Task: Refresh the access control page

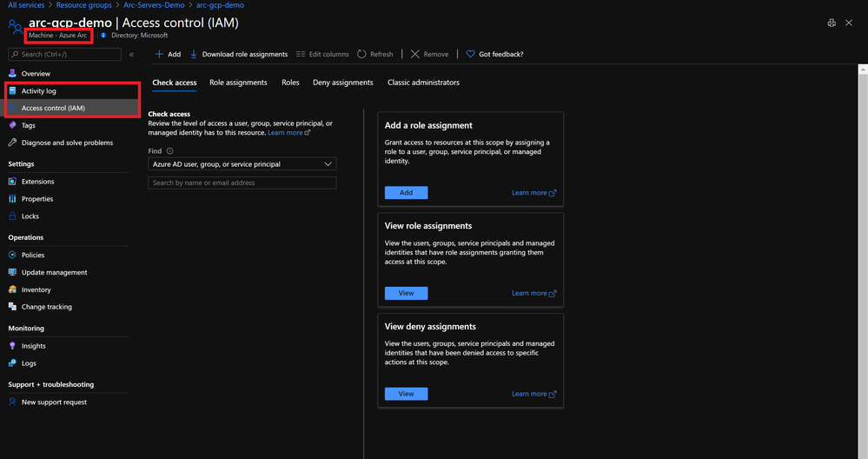Action: tap(374, 54)
